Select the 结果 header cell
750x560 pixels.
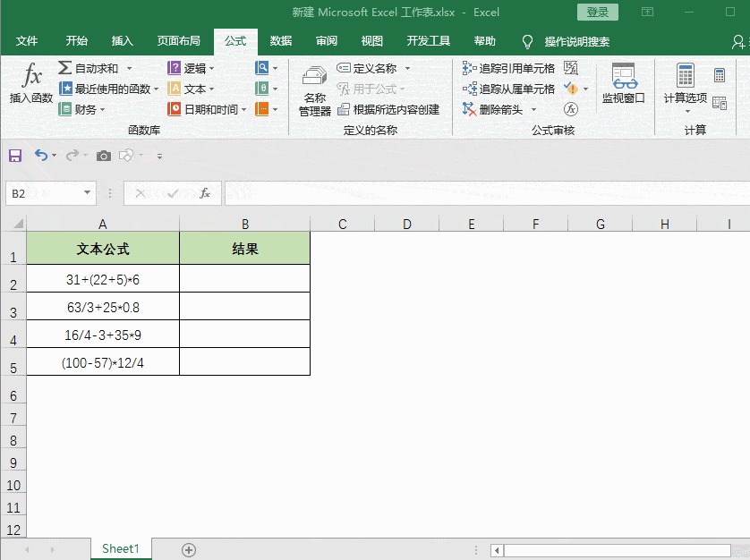point(245,248)
